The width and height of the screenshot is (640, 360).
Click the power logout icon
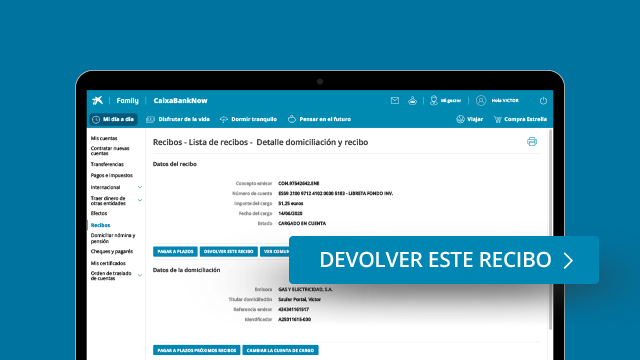click(x=543, y=100)
